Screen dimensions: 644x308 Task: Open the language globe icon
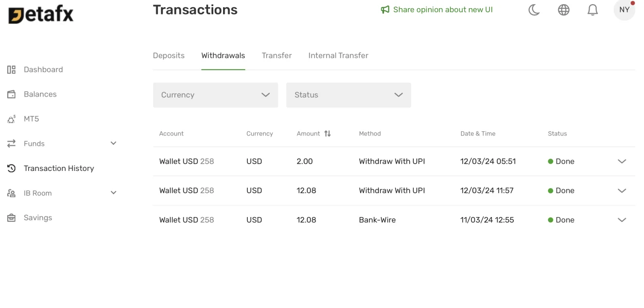[564, 10]
